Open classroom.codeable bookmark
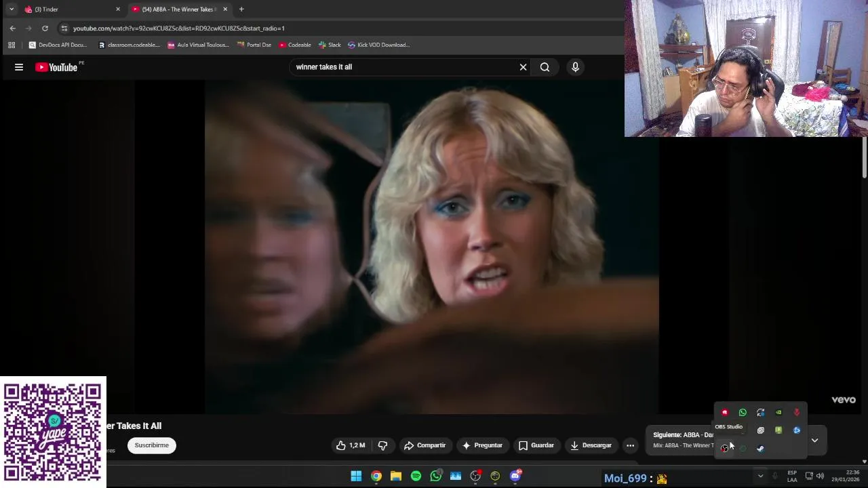 [129, 45]
